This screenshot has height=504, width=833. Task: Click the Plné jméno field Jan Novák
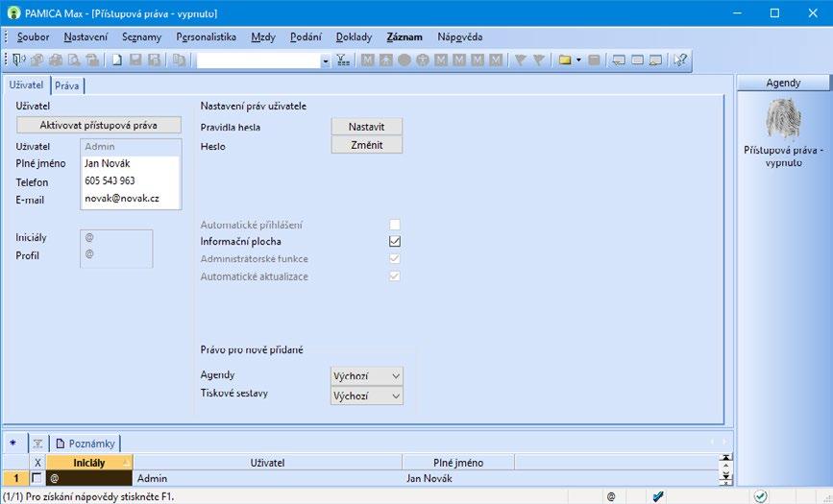(x=130, y=163)
